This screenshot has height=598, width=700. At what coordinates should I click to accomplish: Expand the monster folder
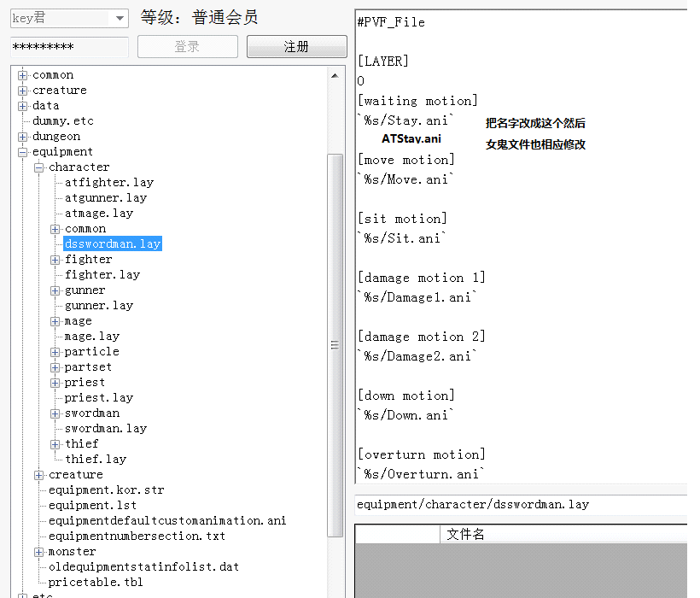39,552
